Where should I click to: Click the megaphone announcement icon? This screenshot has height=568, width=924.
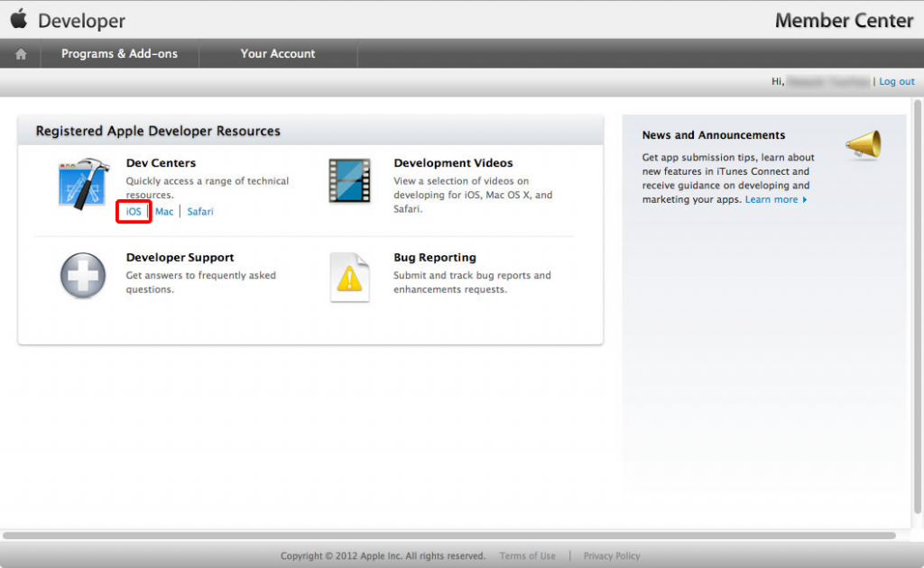click(x=863, y=146)
